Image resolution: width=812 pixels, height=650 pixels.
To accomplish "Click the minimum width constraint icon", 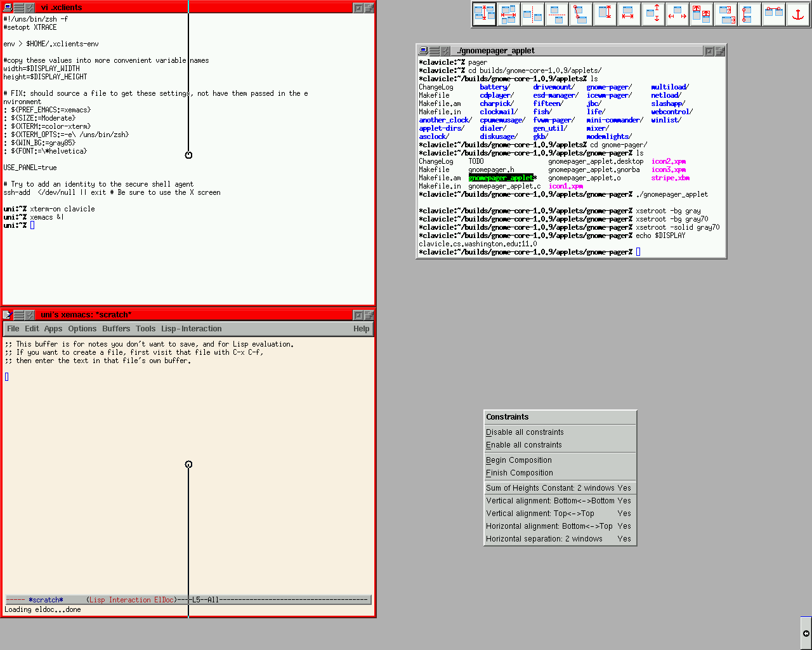I will point(677,14).
